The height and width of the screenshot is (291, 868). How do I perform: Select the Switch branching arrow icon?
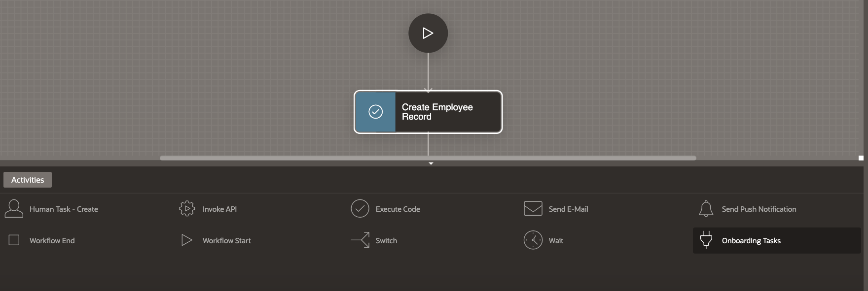[x=360, y=240]
